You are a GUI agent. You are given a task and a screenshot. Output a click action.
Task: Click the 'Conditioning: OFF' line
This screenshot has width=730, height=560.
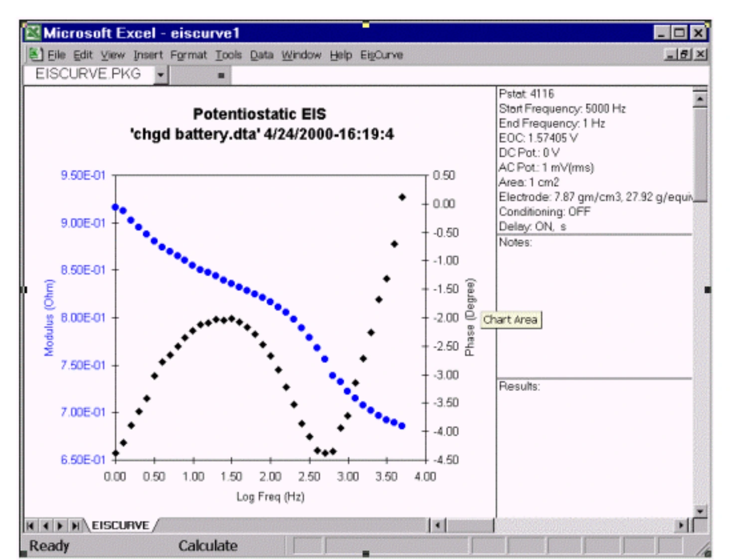(545, 211)
